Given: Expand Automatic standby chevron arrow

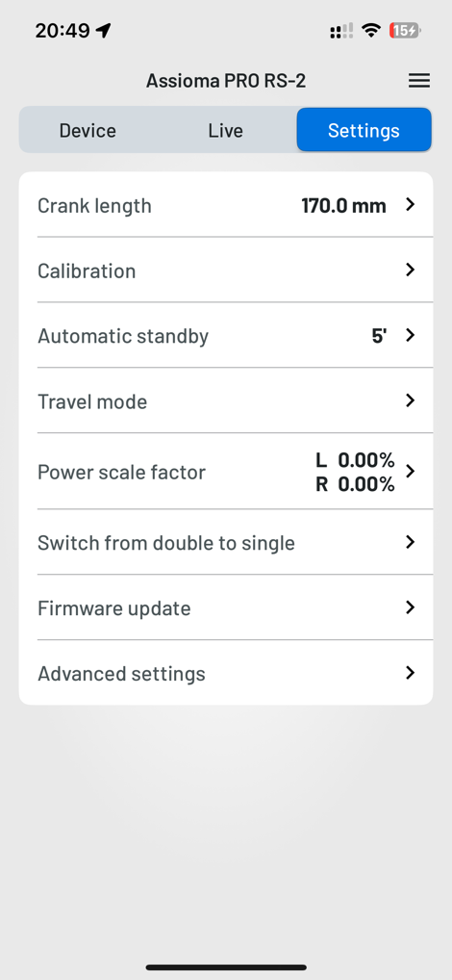Looking at the screenshot, I should (411, 335).
